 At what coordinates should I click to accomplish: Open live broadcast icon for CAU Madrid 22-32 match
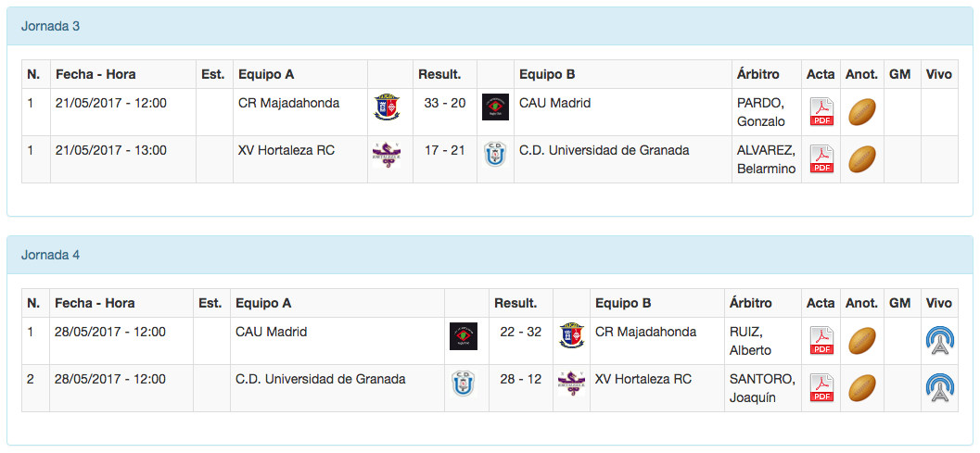point(940,341)
